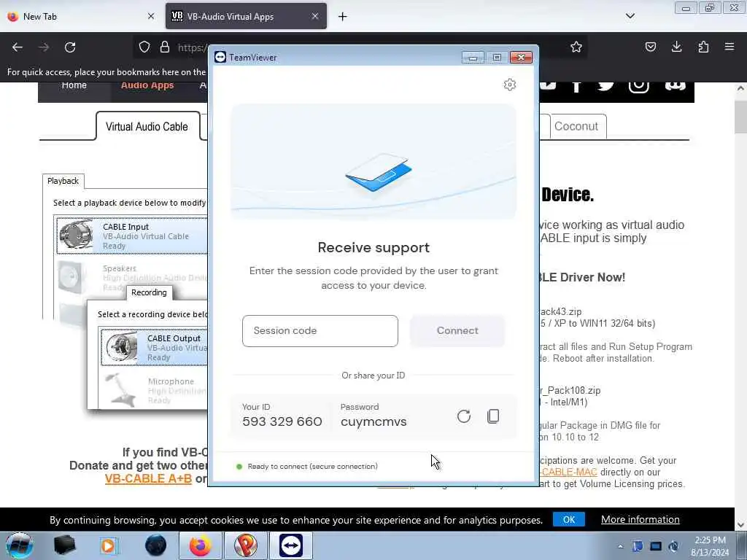
Task: Open a new browser tab
Action: tap(343, 17)
